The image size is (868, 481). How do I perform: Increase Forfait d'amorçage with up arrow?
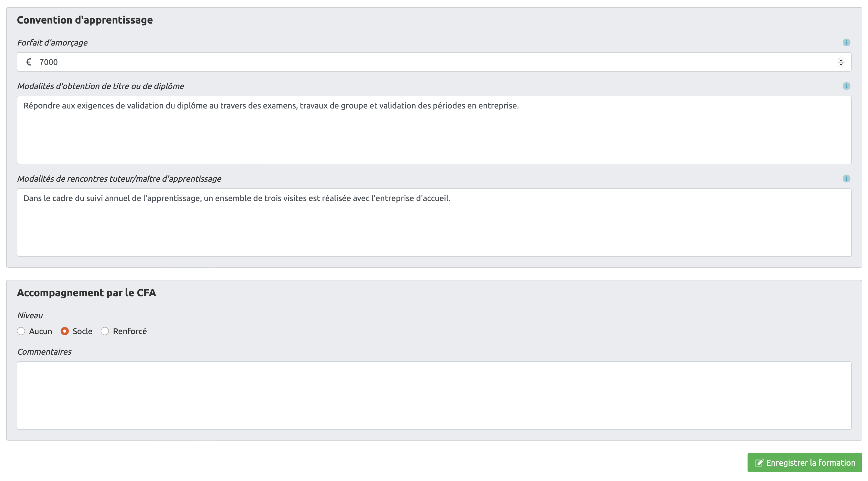click(x=841, y=60)
